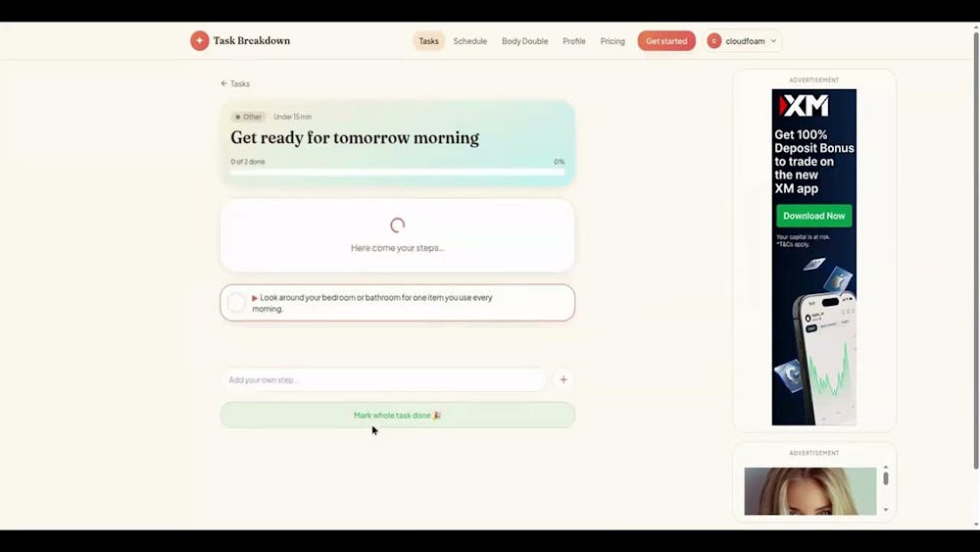
Task: Click the main page vertical scrollbar
Action: click(x=976, y=250)
